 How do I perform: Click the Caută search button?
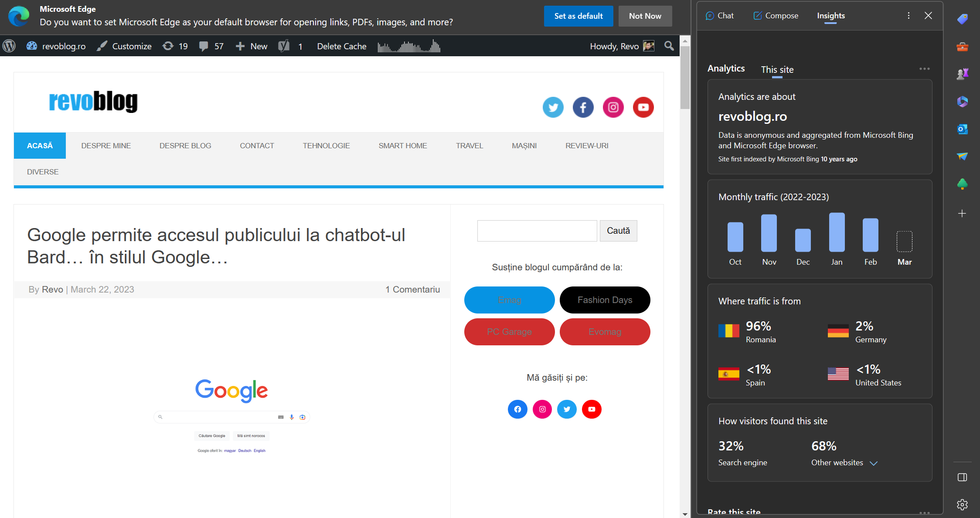click(x=618, y=231)
